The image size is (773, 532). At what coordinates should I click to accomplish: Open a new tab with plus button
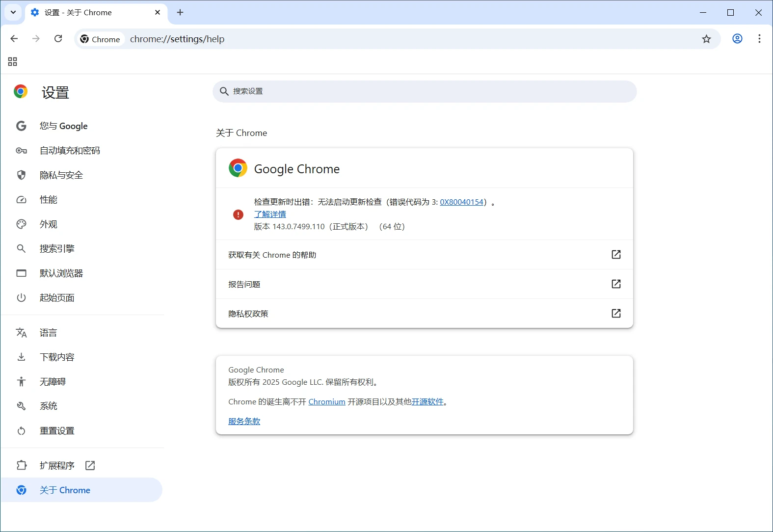pyautogui.click(x=180, y=12)
